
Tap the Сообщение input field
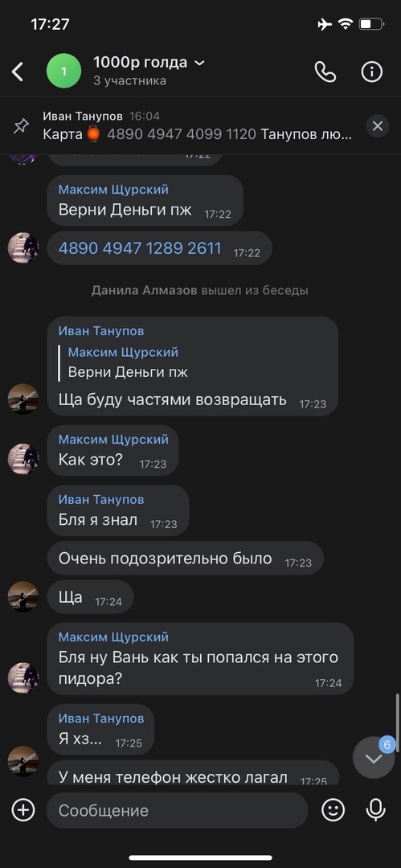[x=177, y=810]
